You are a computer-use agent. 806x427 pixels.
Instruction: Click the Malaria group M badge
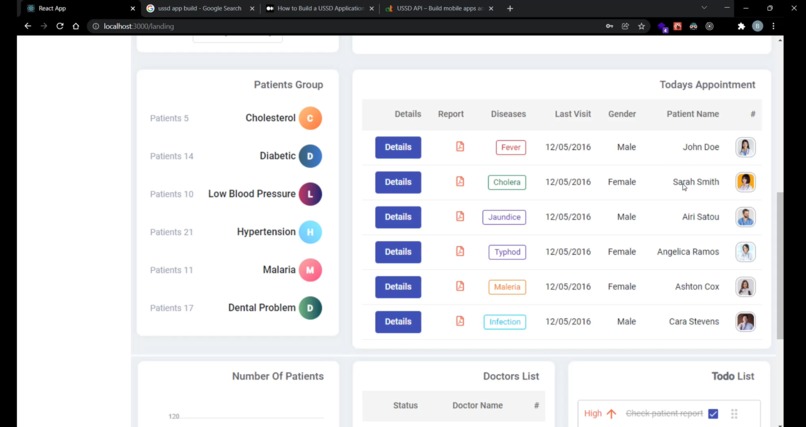click(x=310, y=270)
